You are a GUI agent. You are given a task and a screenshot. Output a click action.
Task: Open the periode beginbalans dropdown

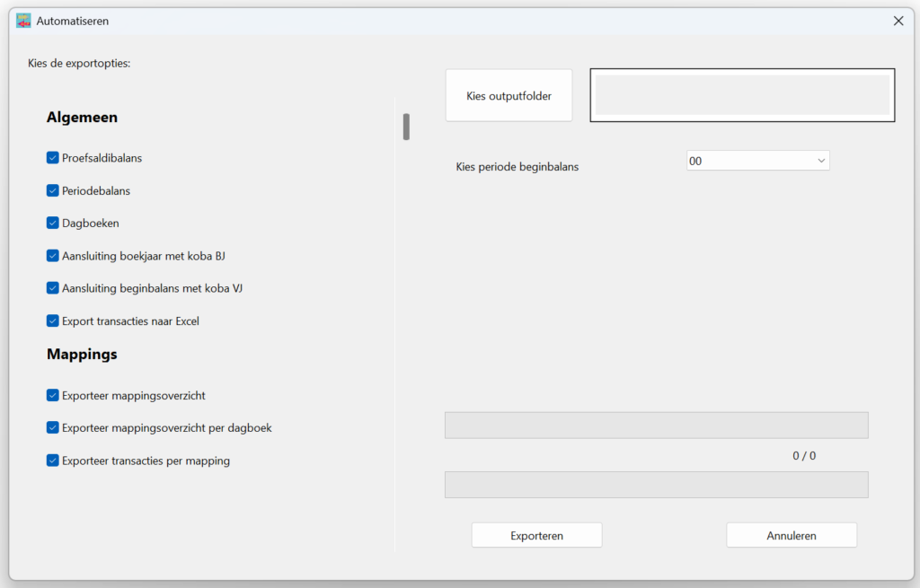tap(757, 161)
